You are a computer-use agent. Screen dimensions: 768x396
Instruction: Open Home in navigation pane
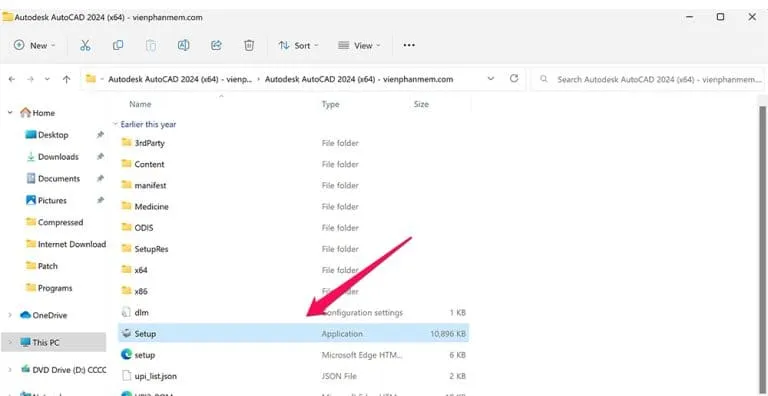point(44,113)
